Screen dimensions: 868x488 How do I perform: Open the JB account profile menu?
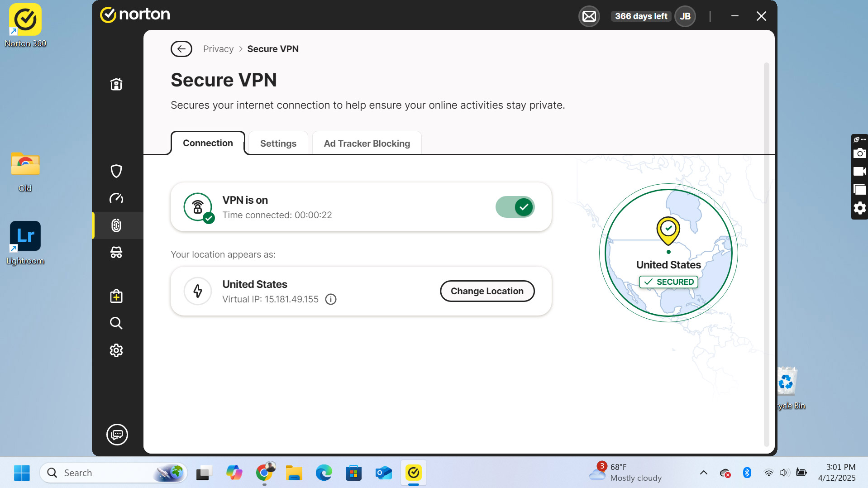[685, 16]
